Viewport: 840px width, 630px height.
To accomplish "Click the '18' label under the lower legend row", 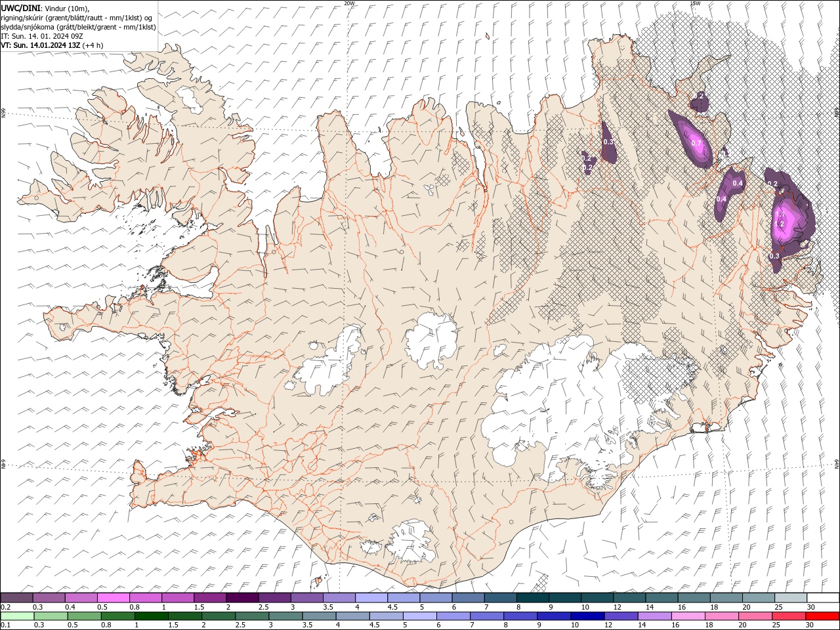I will coord(710,625).
